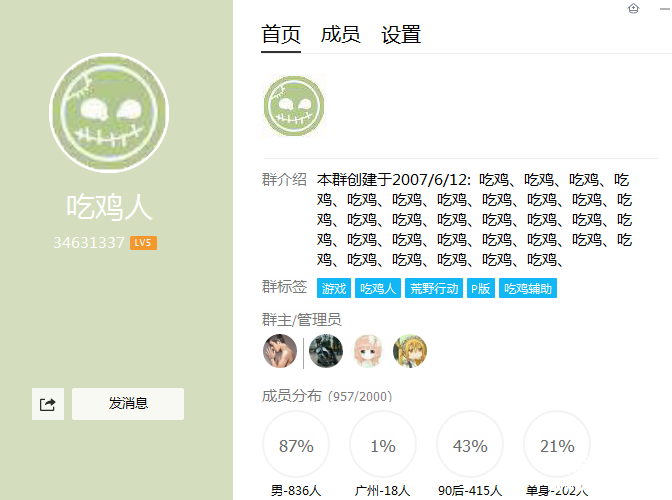Select the P版 group tag
672x500 pixels.
click(481, 288)
